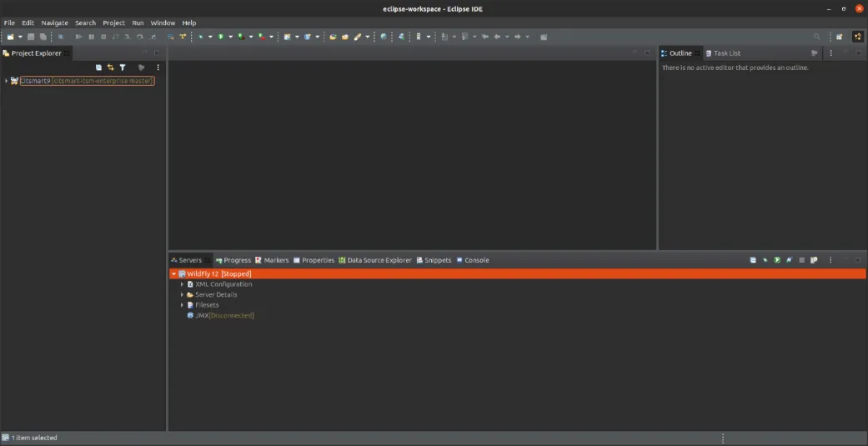Switch to the Markers tab
This screenshot has height=446, width=868.
272,260
